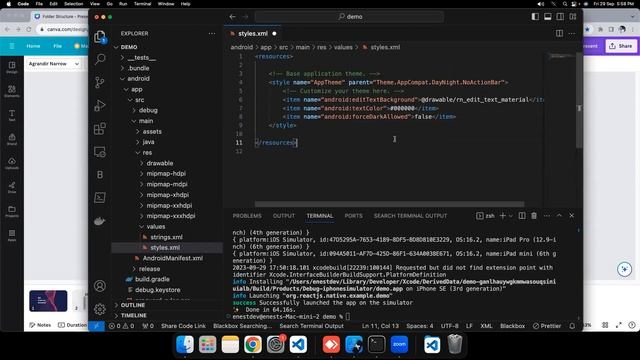This screenshot has width=640, height=360.
Task: Toggle primary side bar visibility
Action: (535, 17)
